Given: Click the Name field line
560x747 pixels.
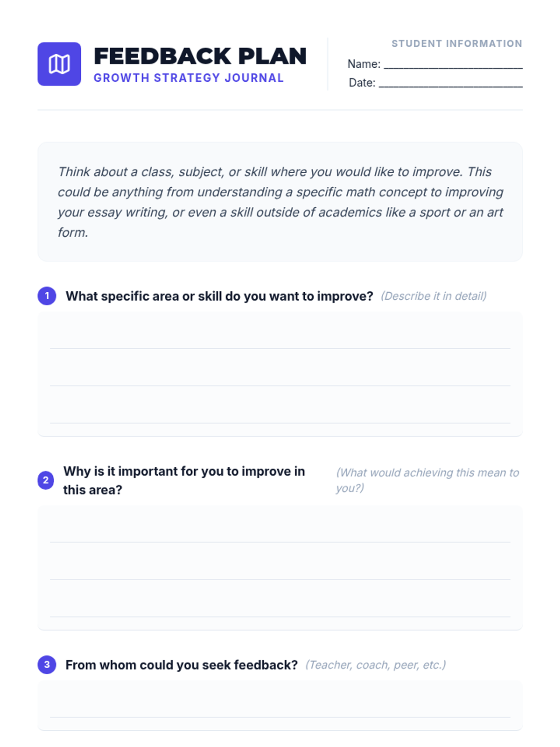Looking at the screenshot, I should pos(453,64).
